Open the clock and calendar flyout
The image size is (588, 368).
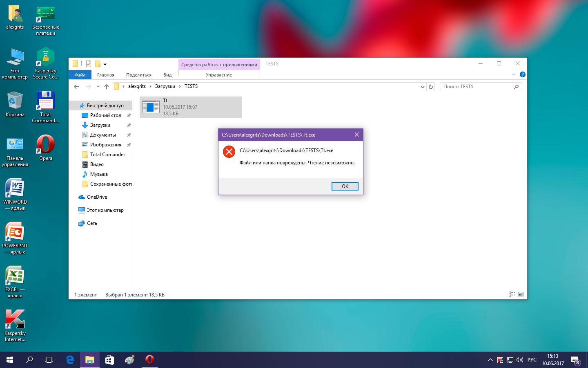click(x=553, y=360)
